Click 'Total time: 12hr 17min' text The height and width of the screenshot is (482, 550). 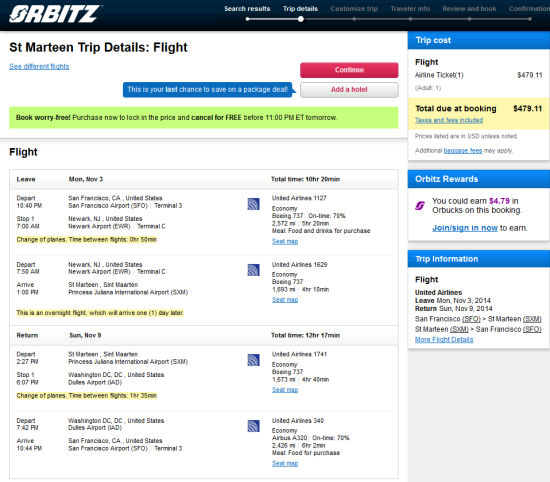coord(305,335)
